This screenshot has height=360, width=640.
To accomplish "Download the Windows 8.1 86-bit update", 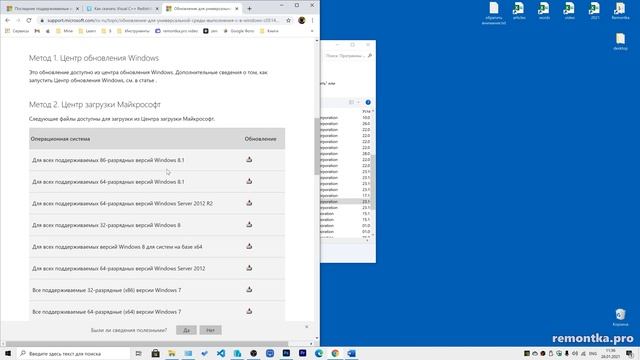I will pos(249,160).
